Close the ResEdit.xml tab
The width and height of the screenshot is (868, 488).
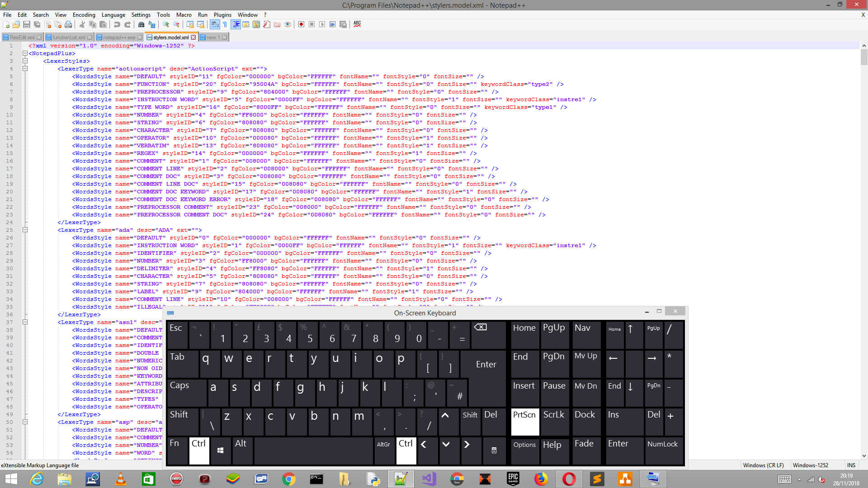(x=39, y=38)
